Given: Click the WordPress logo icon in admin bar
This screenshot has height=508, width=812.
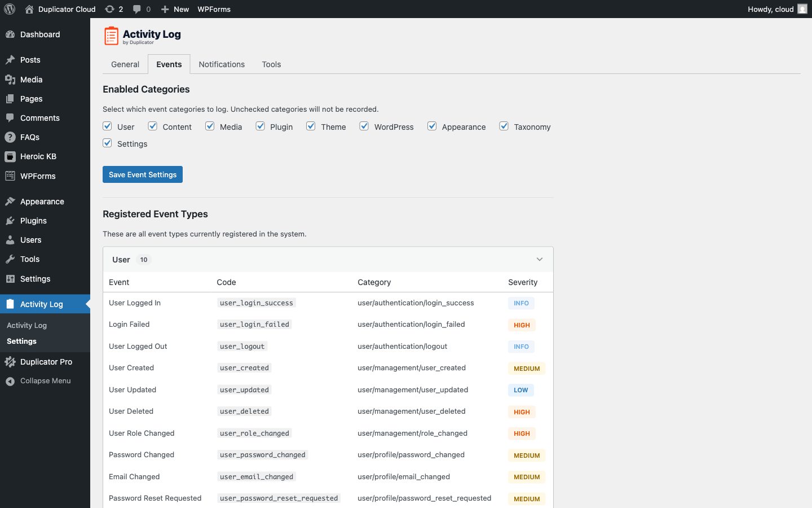Looking at the screenshot, I should [x=10, y=9].
